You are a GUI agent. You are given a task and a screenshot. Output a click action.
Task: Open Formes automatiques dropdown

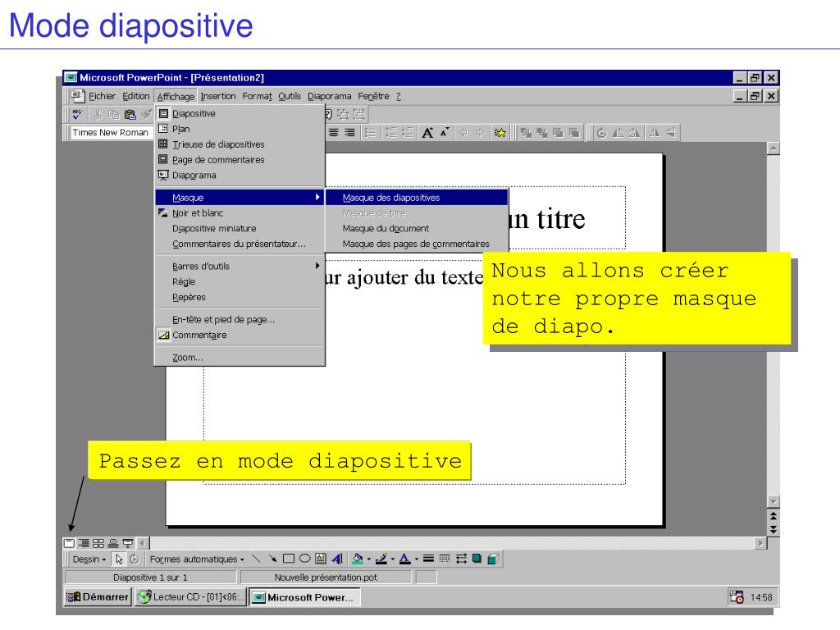tap(197, 559)
